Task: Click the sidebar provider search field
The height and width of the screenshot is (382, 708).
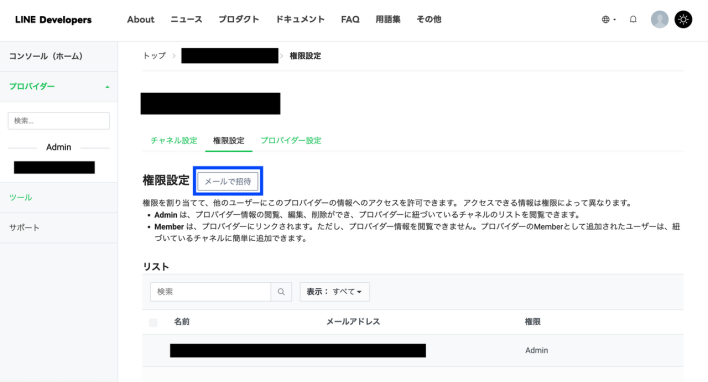Action: 59,121
